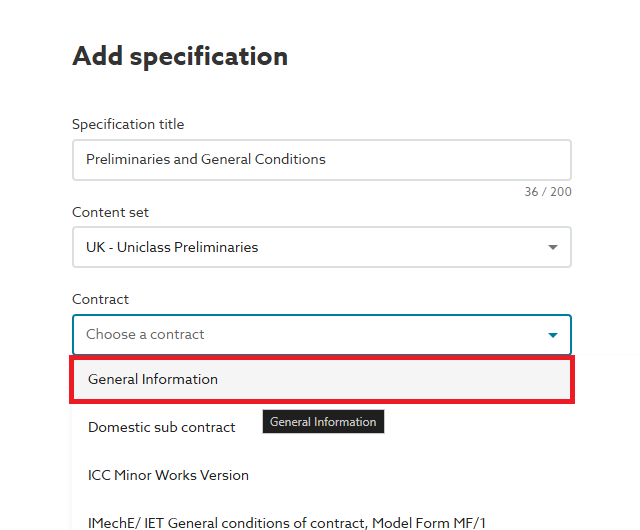640x530 pixels.
Task: Click the ICC abbreviation in the contract list
Action: [x=101, y=475]
